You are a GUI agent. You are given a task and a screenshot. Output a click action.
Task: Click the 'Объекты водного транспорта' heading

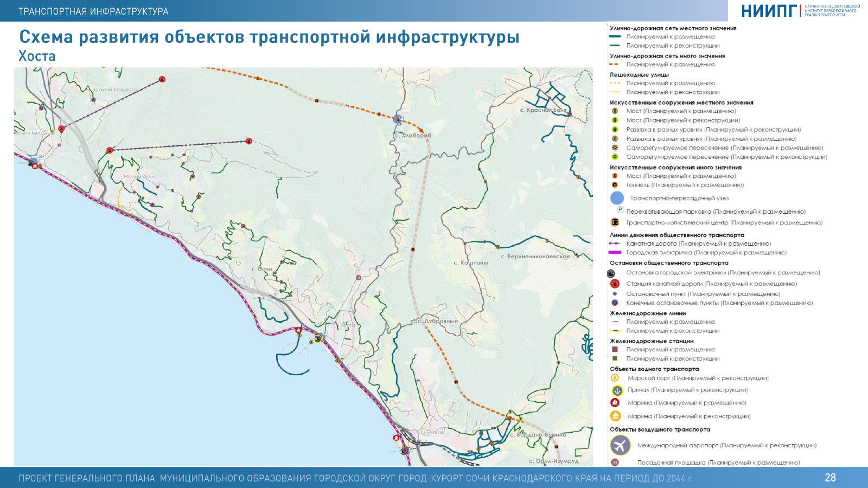[x=654, y=369]
